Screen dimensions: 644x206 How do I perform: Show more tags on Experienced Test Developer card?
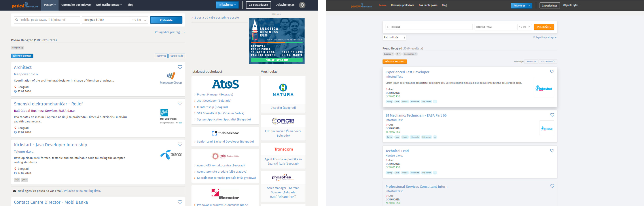click(x=435, y=102)
